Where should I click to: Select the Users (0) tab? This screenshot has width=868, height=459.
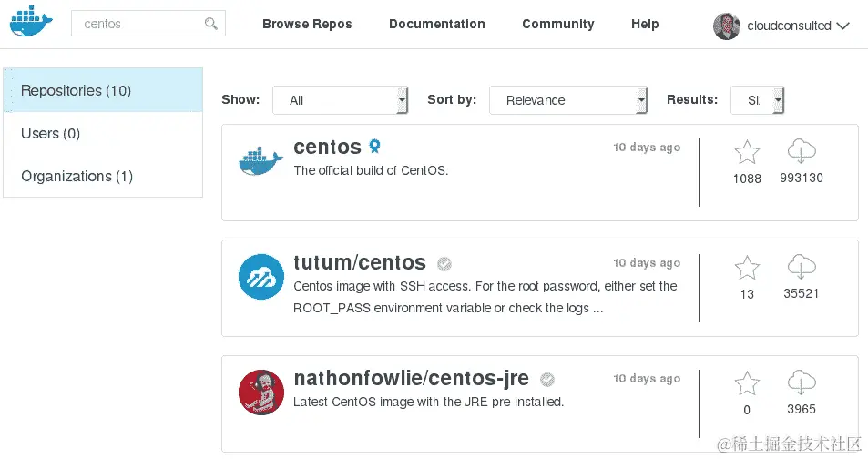coord(103,134)
